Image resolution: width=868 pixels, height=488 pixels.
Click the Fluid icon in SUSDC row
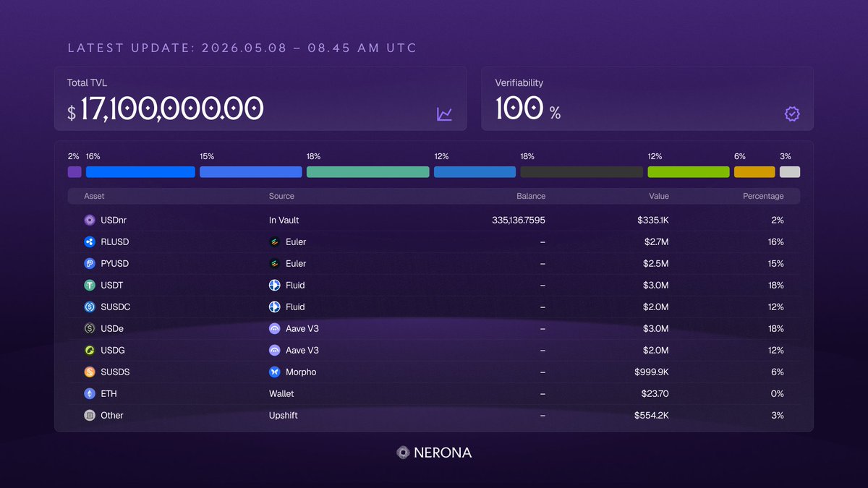(275, 307)
